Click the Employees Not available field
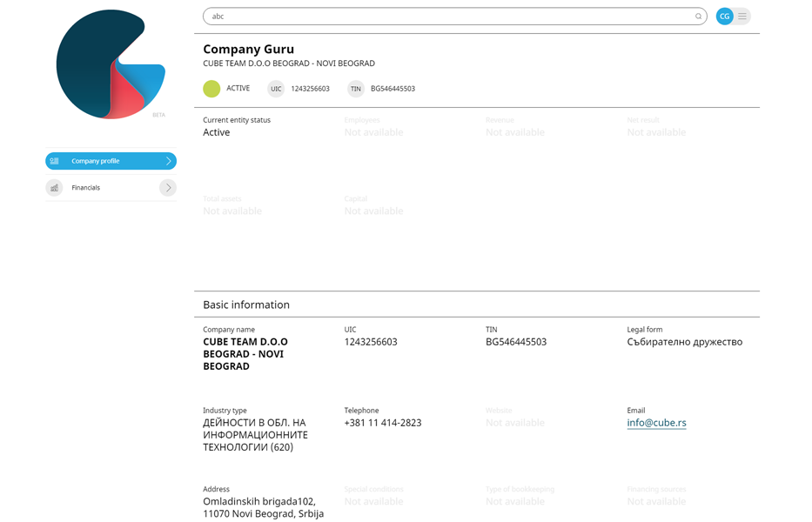This screenshot has height=522, width=812. coord(373,132)
